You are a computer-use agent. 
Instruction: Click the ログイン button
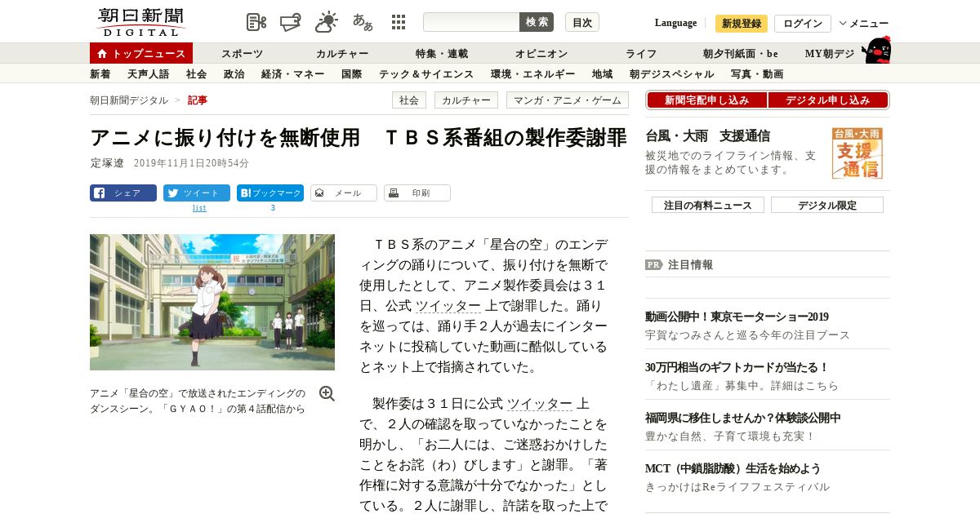click(803, 24)
